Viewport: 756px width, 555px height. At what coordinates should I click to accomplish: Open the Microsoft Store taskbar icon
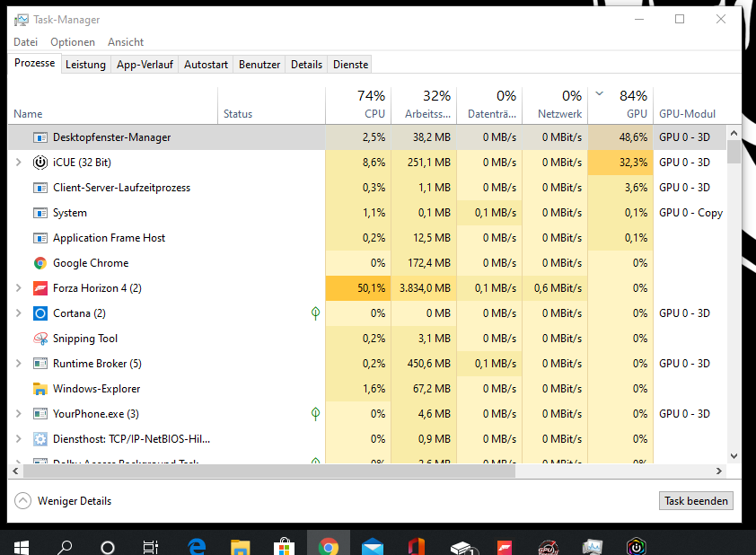click(284, 547)
